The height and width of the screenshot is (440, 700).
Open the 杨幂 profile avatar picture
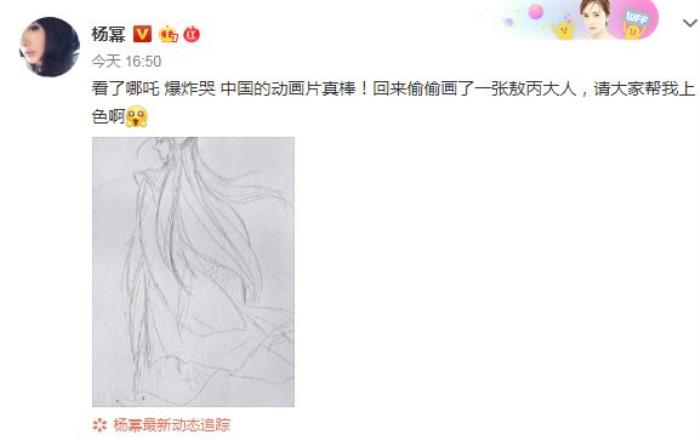point(50,47)
